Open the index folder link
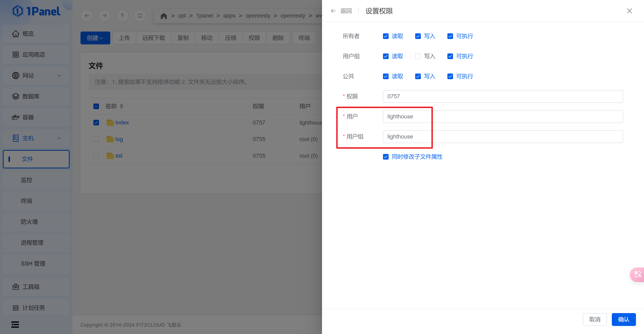 pyautogui.click(x=122, y=123)
